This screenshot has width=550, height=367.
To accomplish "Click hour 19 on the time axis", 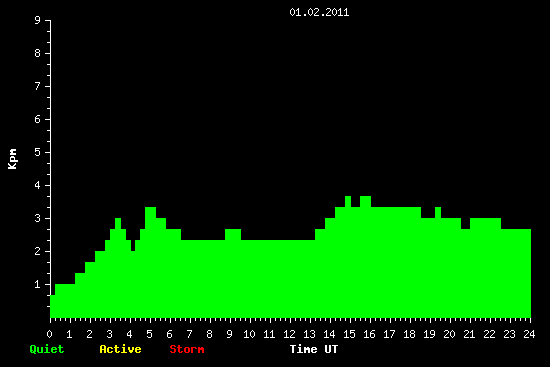I will pos(429,334).
